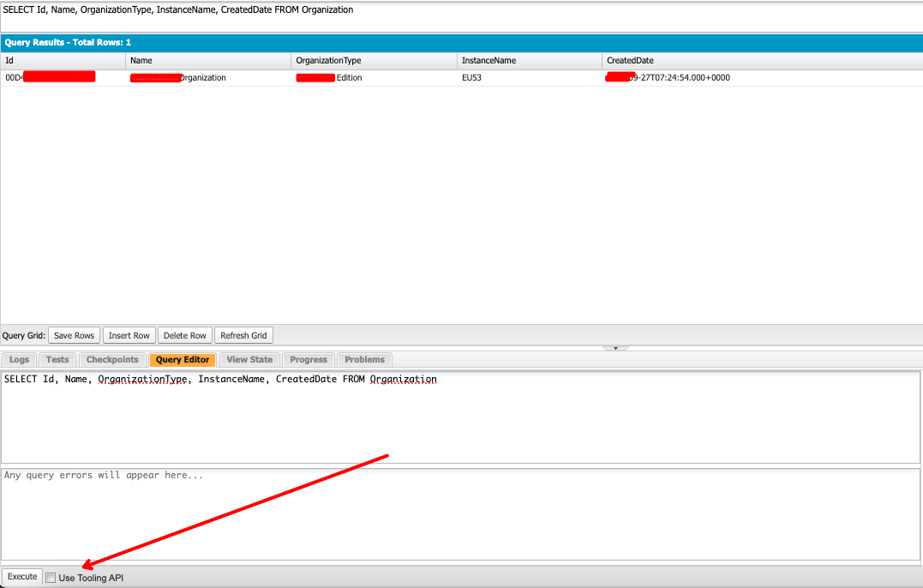Click the Save Rows button
The width and height of the screenshot is (923, 588).
pos(74,334)
